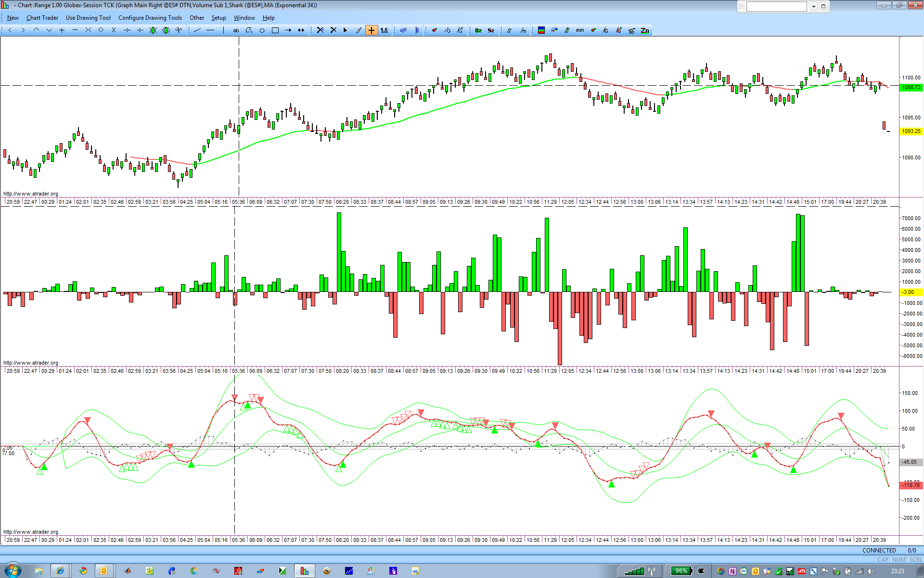Click the green candle compress icon
This screenshot has width=924, height=578.
(153, 30)
